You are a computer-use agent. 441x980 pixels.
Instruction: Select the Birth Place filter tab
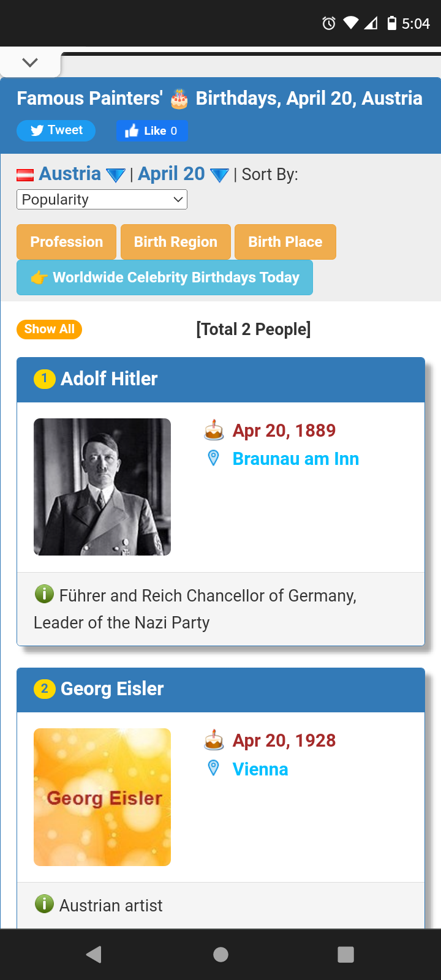(x=285, y=242)
